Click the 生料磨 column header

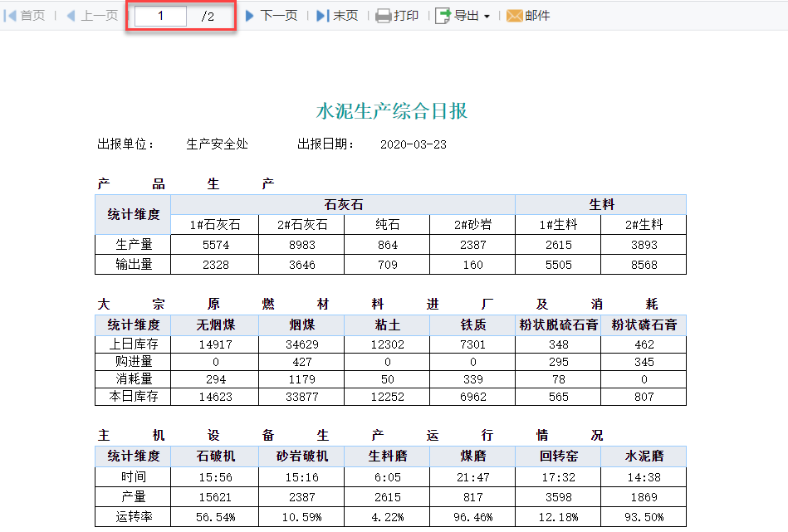pos(387,456)
